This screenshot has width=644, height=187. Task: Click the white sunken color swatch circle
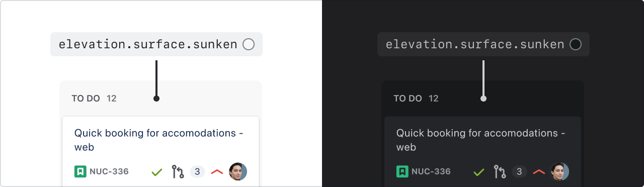249,44
